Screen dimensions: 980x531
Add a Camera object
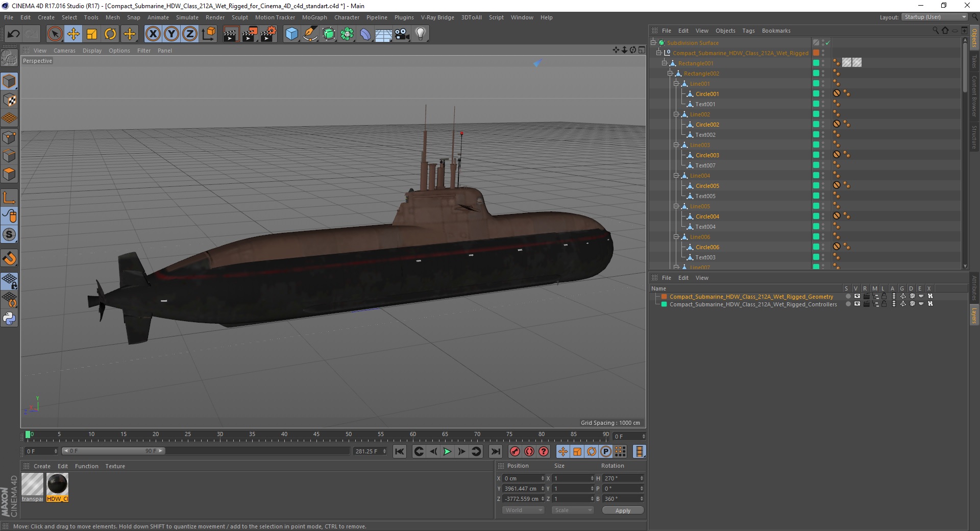point(402,34)
